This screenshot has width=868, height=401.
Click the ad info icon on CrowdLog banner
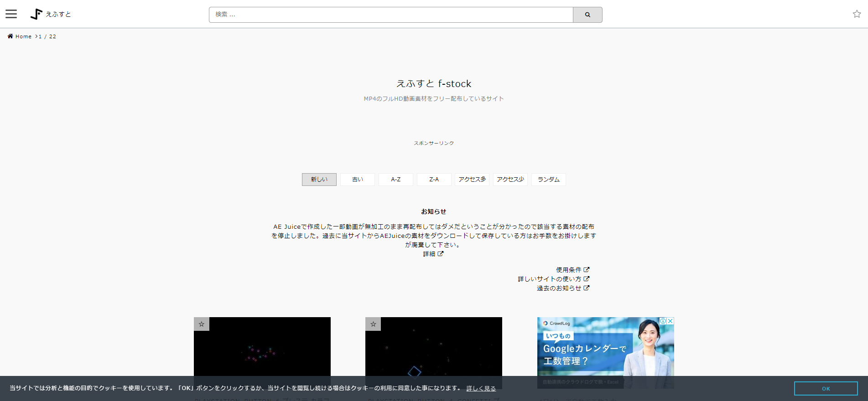tap(663, 321)
